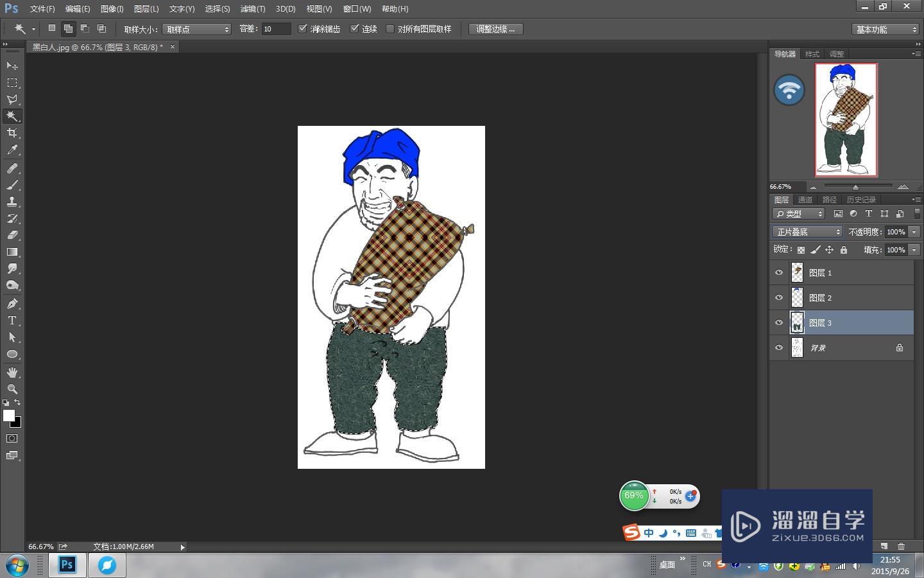Change the screen mode
The height and width of the screenshot is (578, 924).
click(x=12, y=455)
